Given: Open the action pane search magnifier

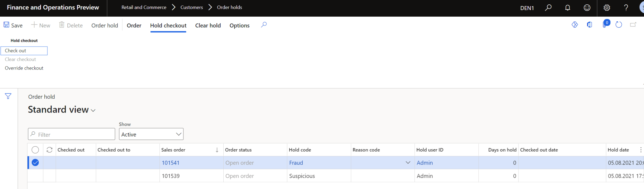Looking at the screenshot, I should 264,25.
